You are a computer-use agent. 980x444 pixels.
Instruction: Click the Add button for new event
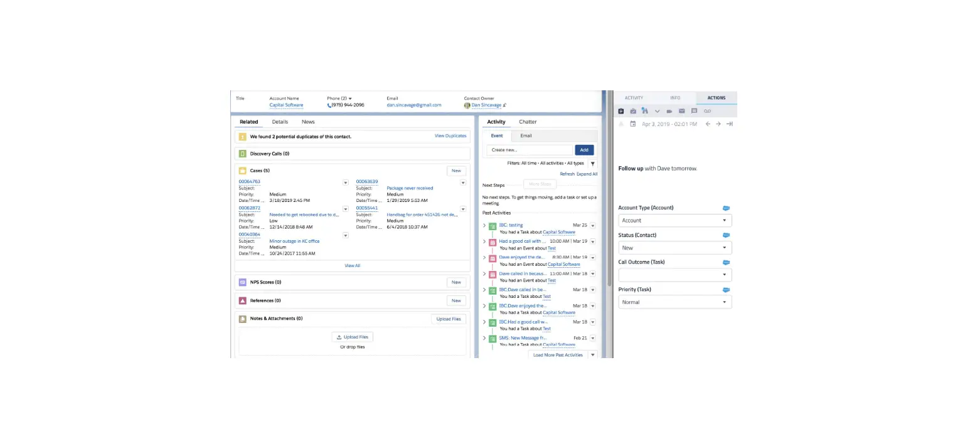pos(584,150)
